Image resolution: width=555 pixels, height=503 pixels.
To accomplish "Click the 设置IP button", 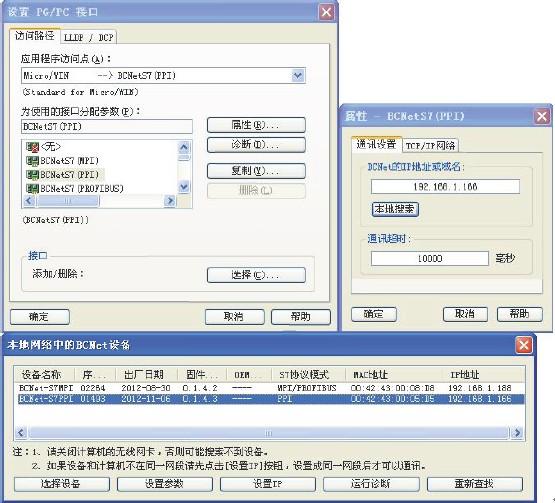I will tap(268, 484).
